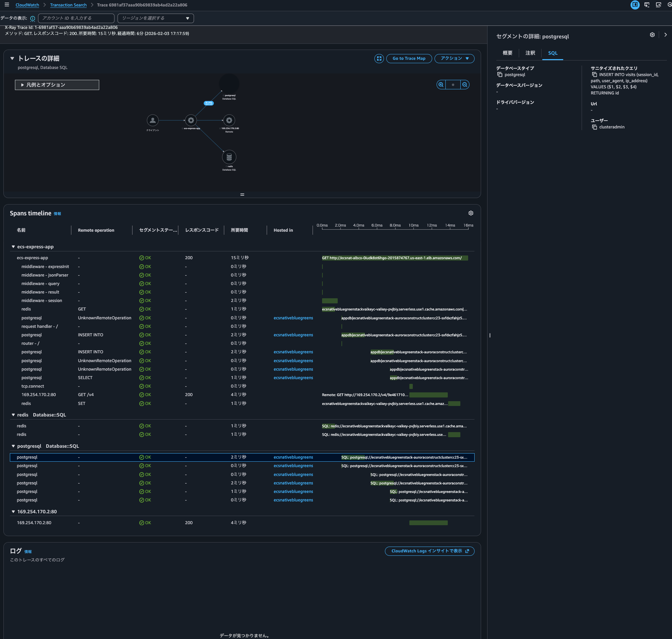This screenshot has width=672, height=639.
Task: Collapse the segment details side panel
Action: (x=665, y=35)
